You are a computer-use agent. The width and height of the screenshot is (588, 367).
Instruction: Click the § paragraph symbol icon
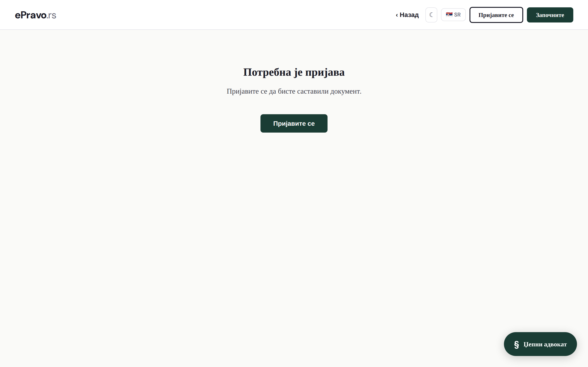tap(517, 345)
